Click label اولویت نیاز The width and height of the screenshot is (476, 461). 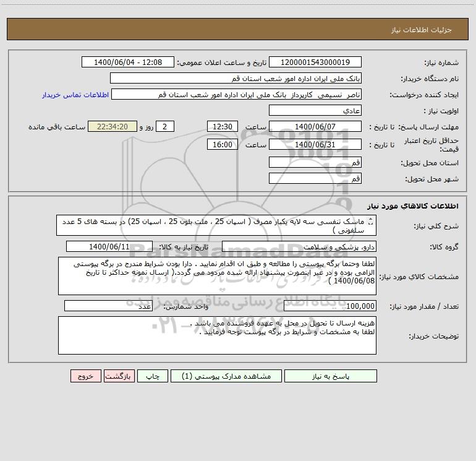click(441, 111)
